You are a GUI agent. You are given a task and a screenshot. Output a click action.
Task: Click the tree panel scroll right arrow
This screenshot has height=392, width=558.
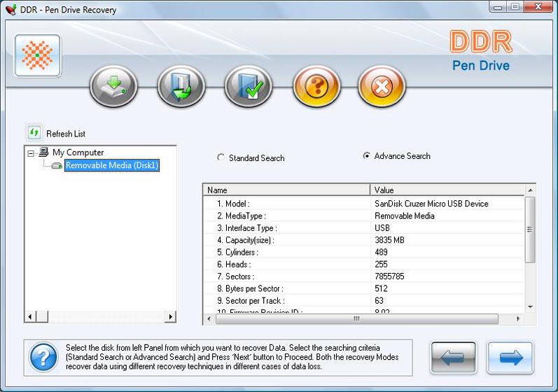[170, 316]
